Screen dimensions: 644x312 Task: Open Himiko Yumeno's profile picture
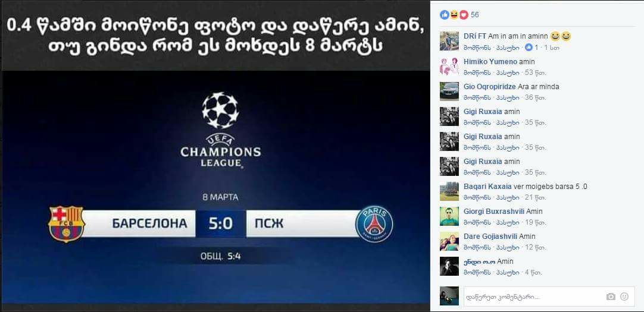449,66
